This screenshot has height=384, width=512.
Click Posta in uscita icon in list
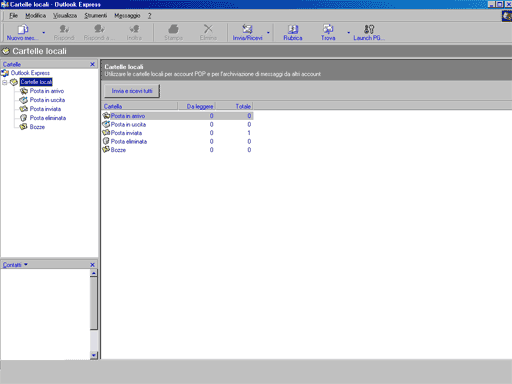tap(106, 124)
